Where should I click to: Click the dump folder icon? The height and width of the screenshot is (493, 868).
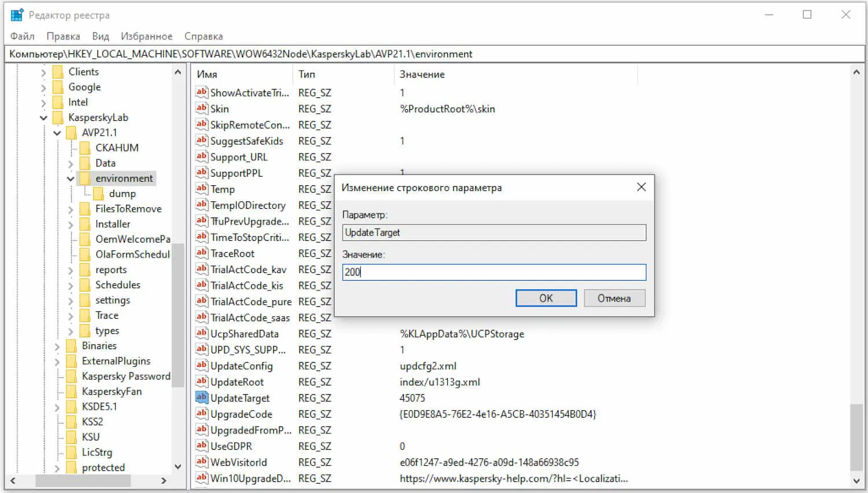[x=98, y=193]
